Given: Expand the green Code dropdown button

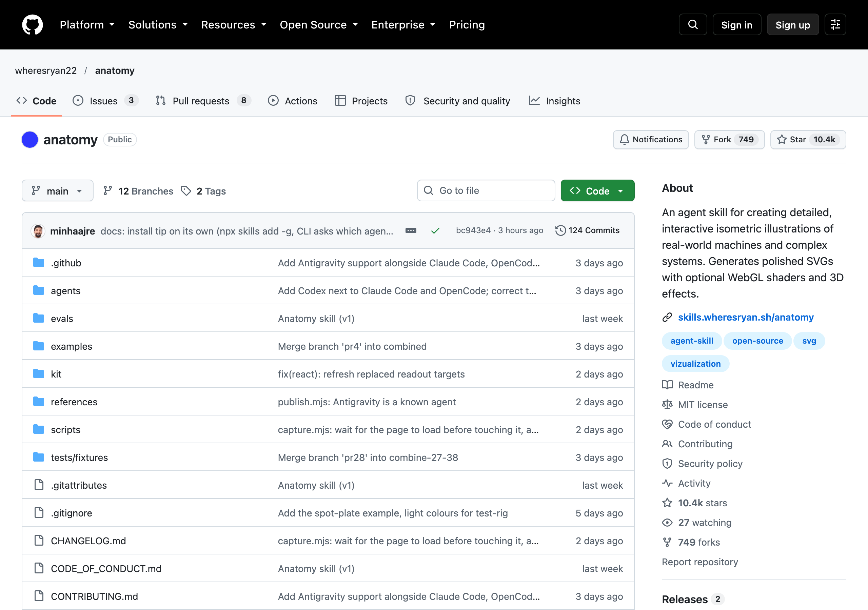Looking at the screenshot, I should click(597, 191).
